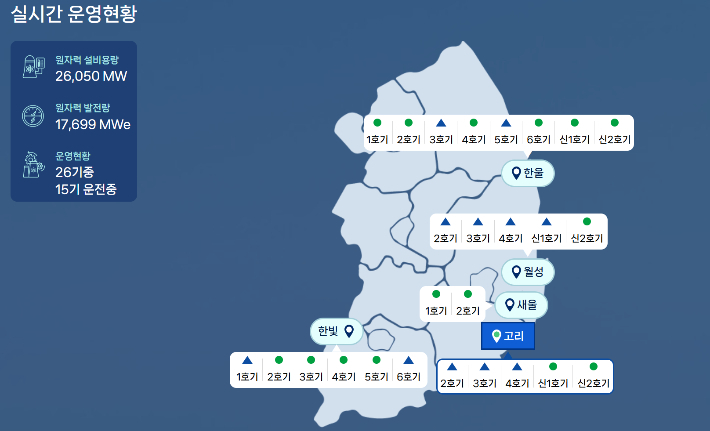The height and width of the screenshot is (431, 710).
Task: Choose the 한빛 plant location label
Action: pyautogui.click(x=335, y=331)
